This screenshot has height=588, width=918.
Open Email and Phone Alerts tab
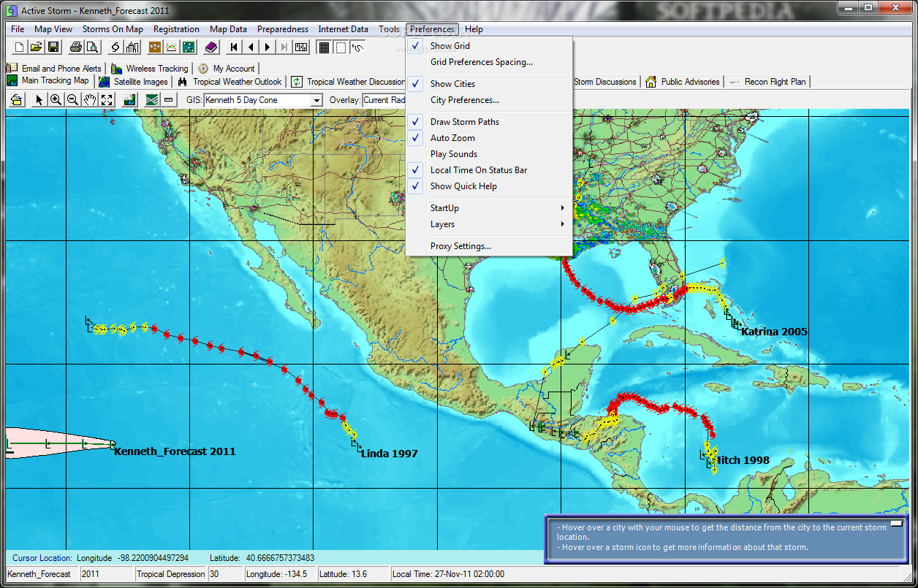point(54,68)
